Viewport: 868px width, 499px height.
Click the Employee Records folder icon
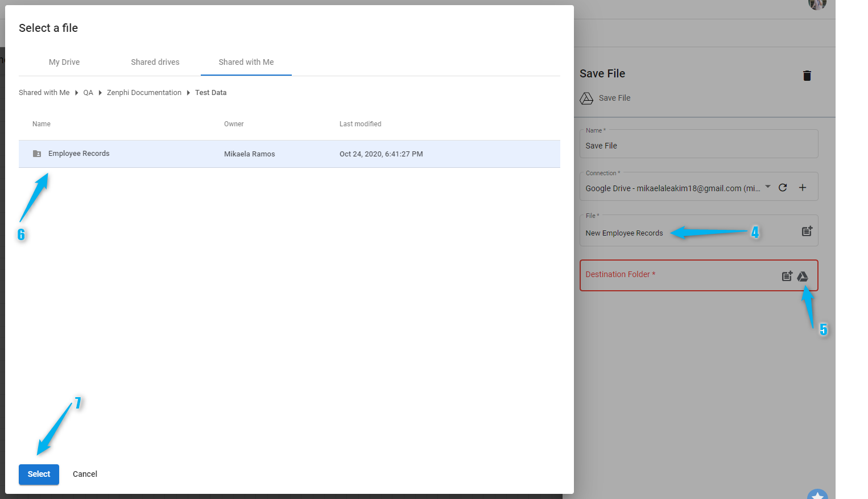pos(37,154)
